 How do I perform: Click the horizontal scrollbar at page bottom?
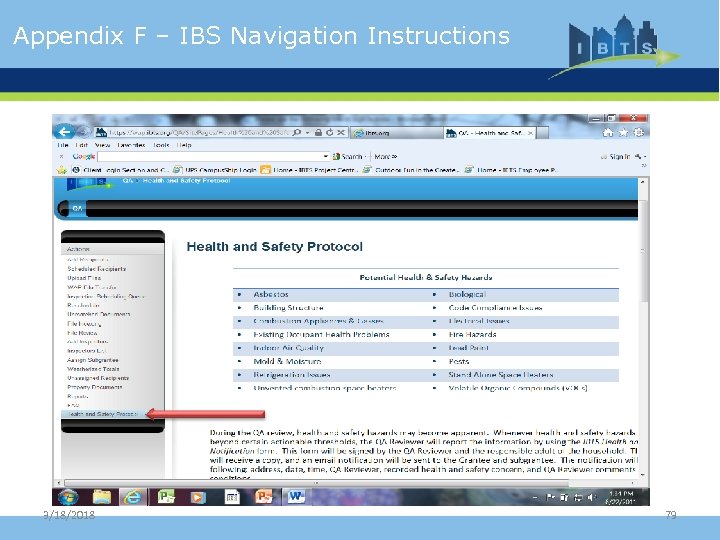tap(316, 483)
